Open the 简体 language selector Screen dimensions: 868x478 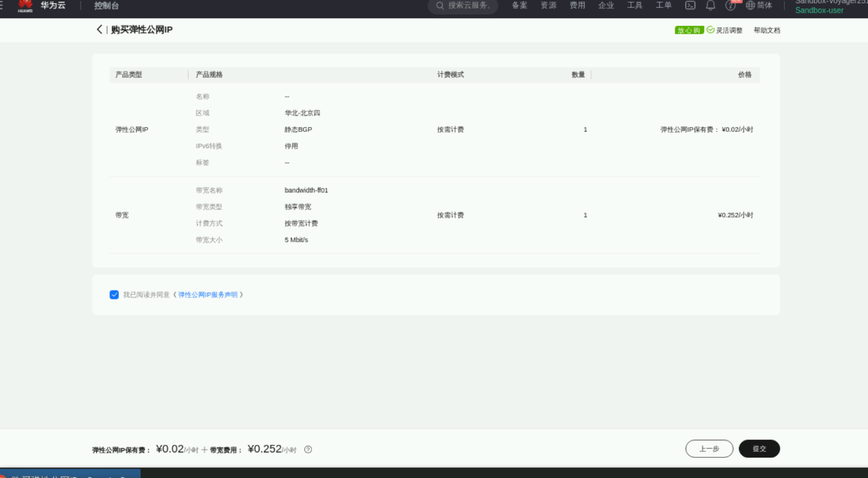[759, 6]
